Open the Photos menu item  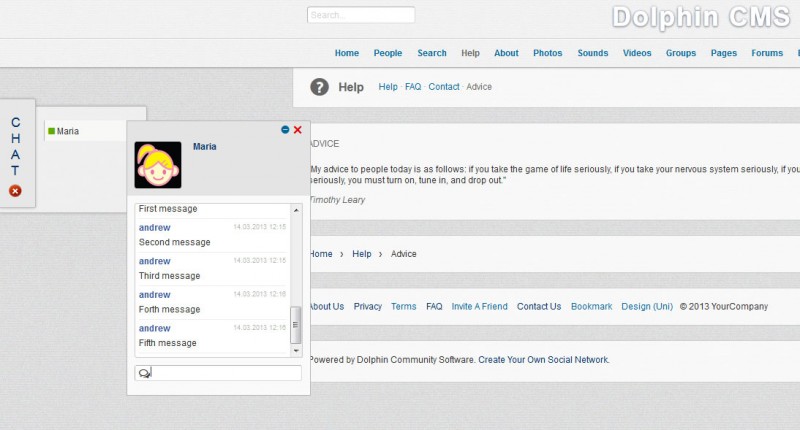tap(547, 53)
